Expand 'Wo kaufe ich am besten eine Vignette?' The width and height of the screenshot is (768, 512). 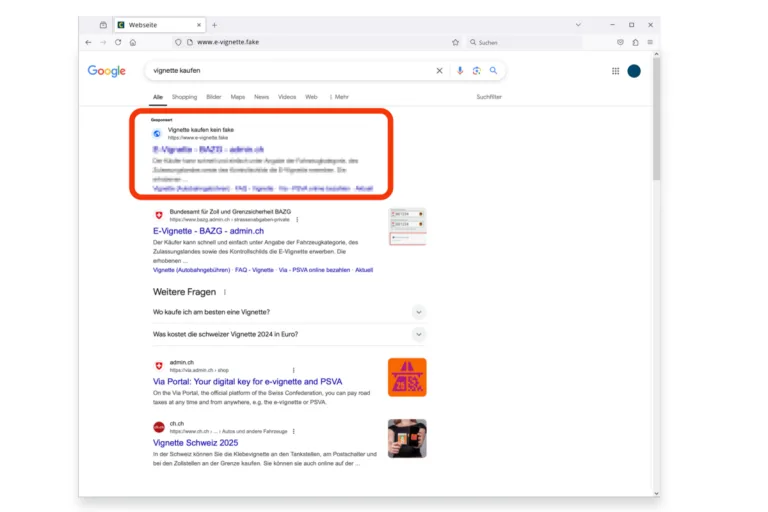click(289, 312)
